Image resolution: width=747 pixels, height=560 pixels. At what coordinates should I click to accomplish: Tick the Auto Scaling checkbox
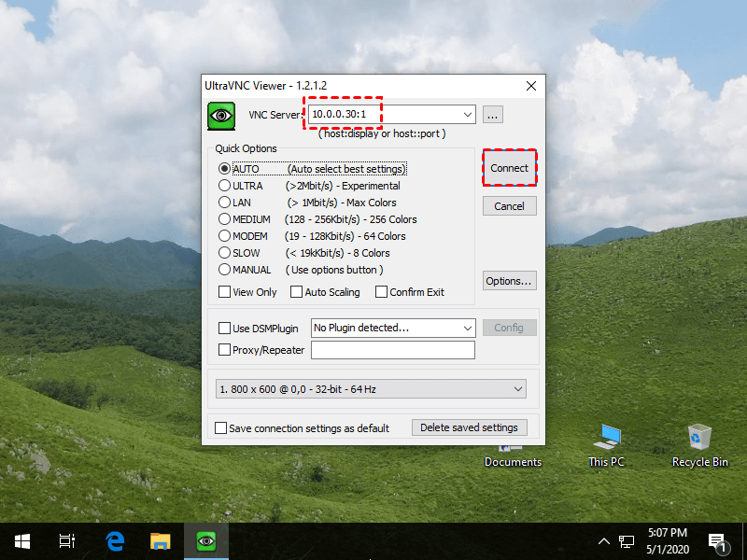click(x=296, y=292)
